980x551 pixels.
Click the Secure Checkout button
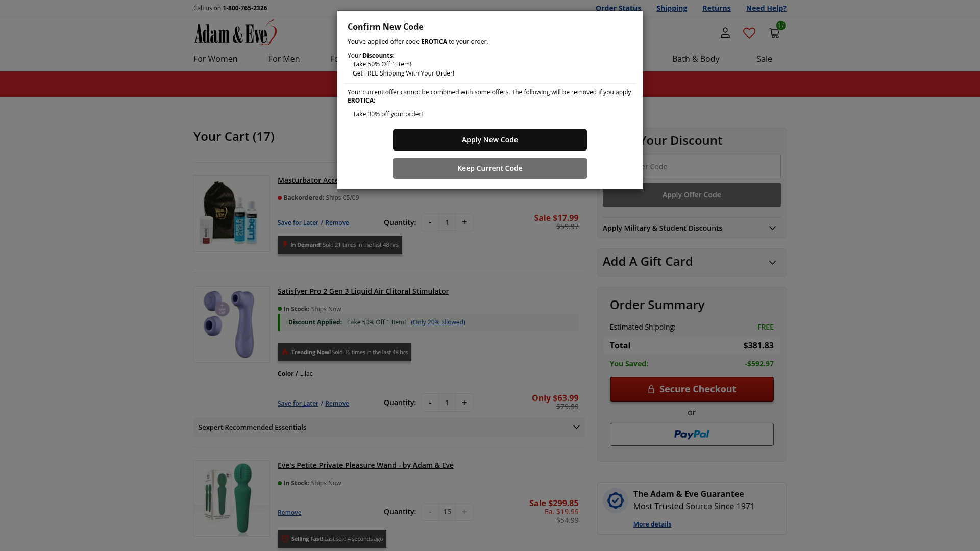click(692, 389)
